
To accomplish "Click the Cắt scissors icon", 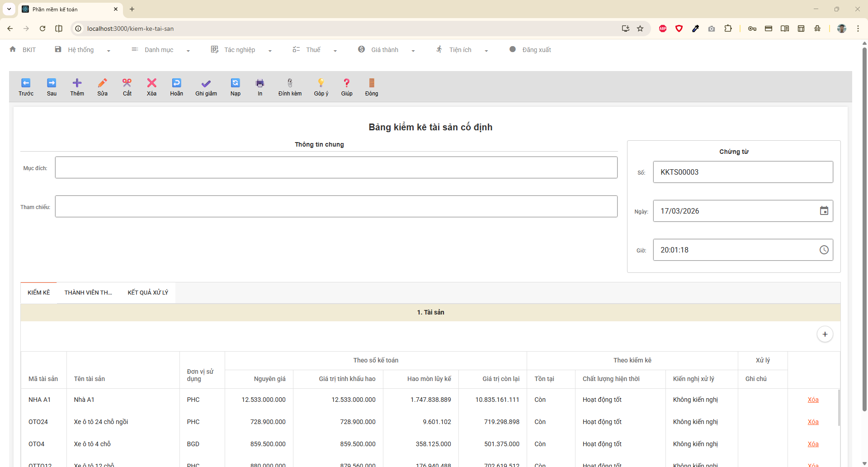I will [127, 83].
